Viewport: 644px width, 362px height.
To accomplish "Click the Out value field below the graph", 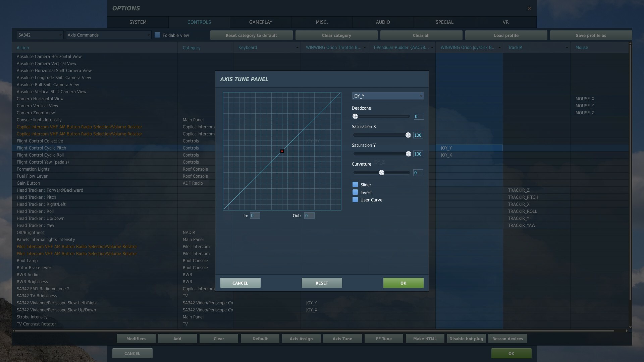I will pyautogui.click(x=309, y=216).
